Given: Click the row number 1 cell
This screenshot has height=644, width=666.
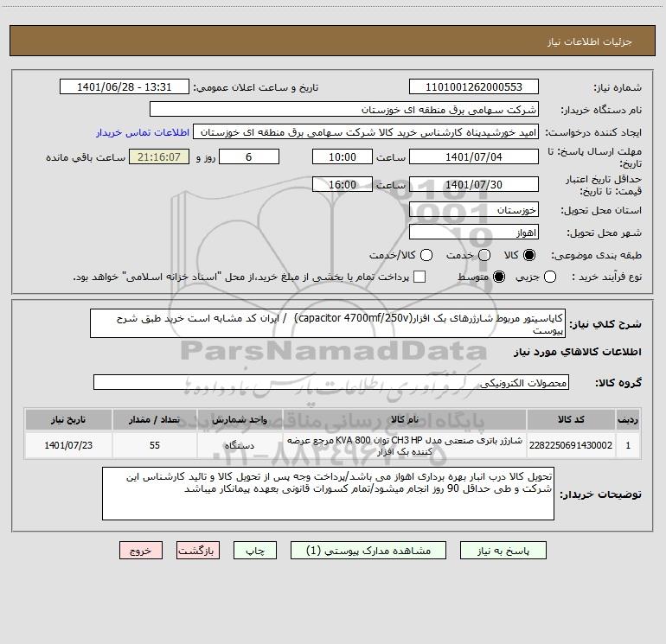Looking at the screenshot, I should click(628, 445).
